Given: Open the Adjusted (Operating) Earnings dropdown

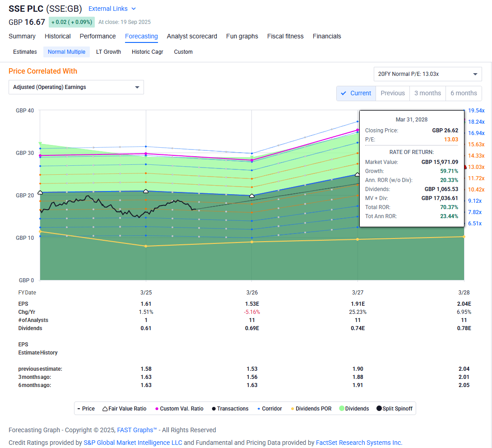Looking at the screenshot, I should (x=76, y=87).
